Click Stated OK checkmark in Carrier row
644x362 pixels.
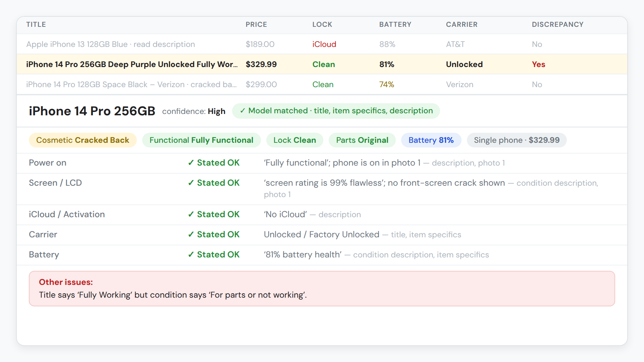(214, 235)
